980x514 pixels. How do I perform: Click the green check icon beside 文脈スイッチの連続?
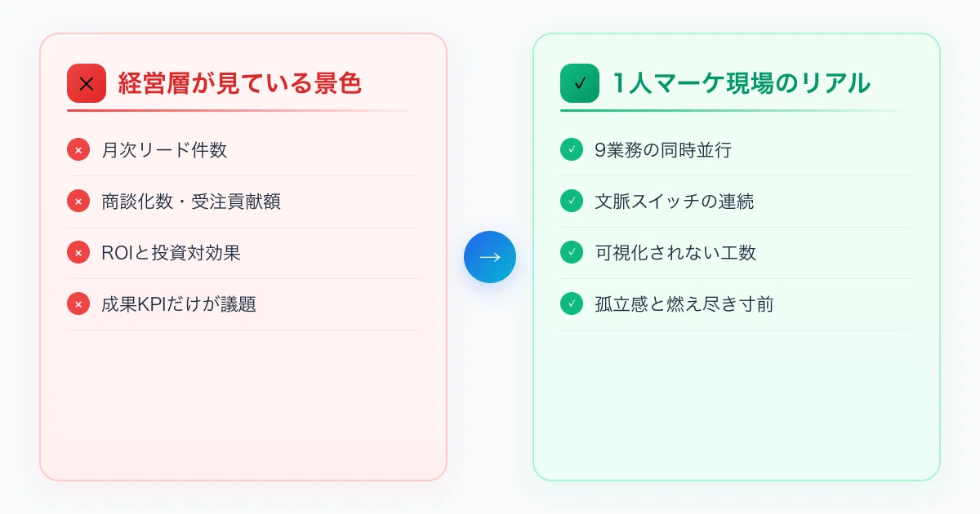(x=572, y=202)
